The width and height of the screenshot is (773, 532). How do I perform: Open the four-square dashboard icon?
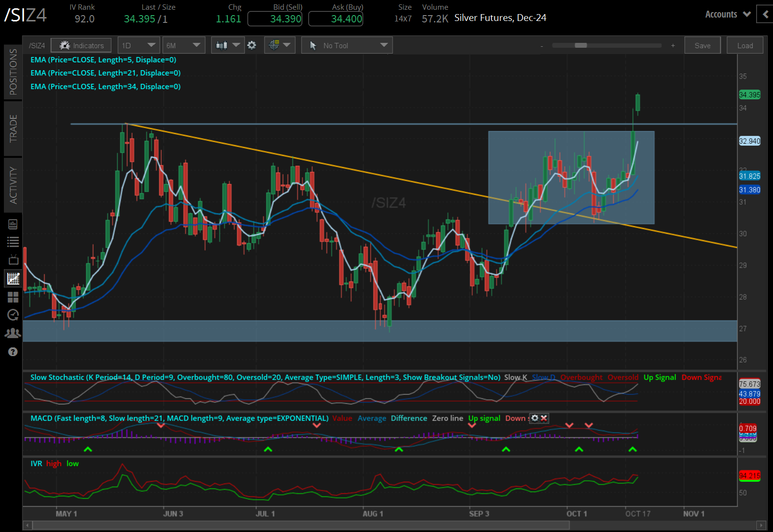13,297
